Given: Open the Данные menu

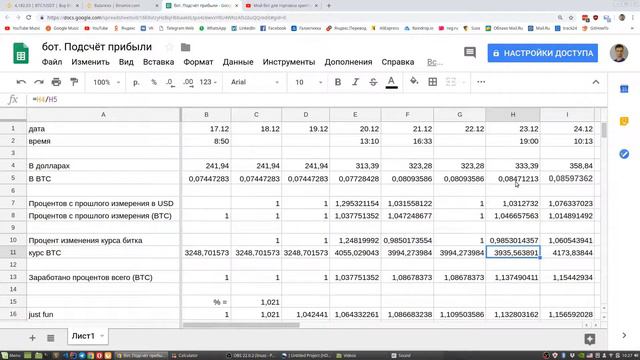Looking at the screenshot, I should pyautogui.click(x=238, y=62).
